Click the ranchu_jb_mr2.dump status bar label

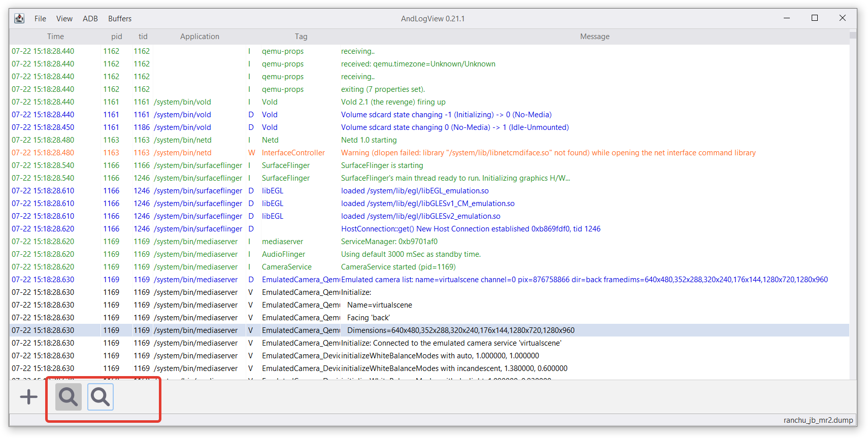click(x=818, y=420)
